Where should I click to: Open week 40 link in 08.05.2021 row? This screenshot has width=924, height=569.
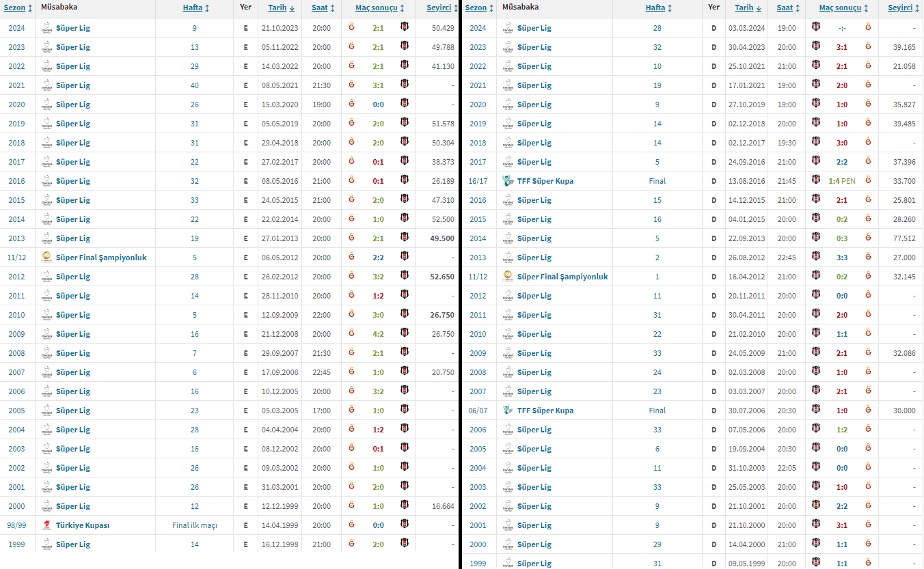click(x=195, y=85)
